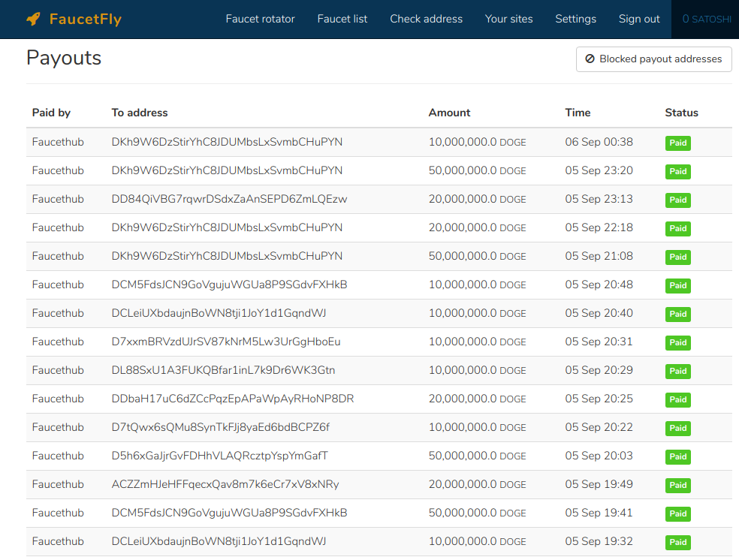Click the Amount column header
The image size is (739, 560).
(449, 113)
